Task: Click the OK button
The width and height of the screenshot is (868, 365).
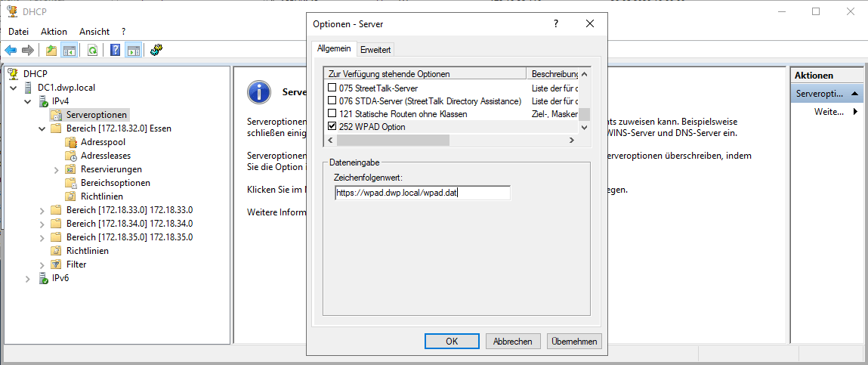Action: [x=452, y=341]
